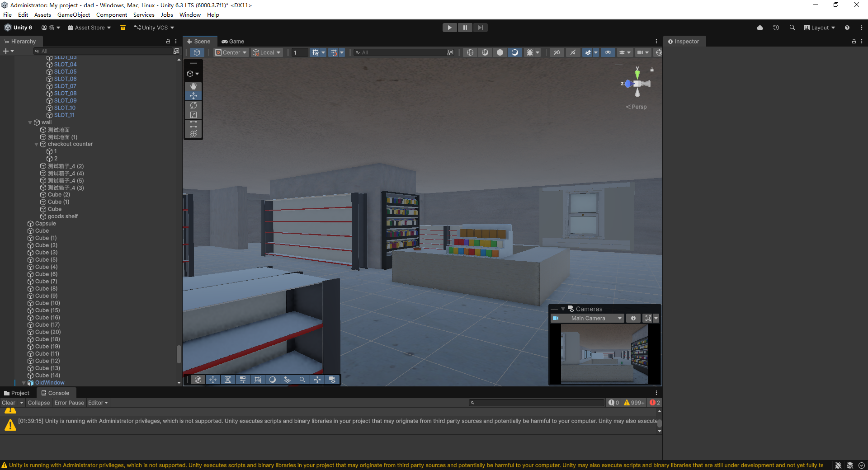The image size is (868, 470).
Task: Open the GameObject menu
Action: (x=74, y=15)
